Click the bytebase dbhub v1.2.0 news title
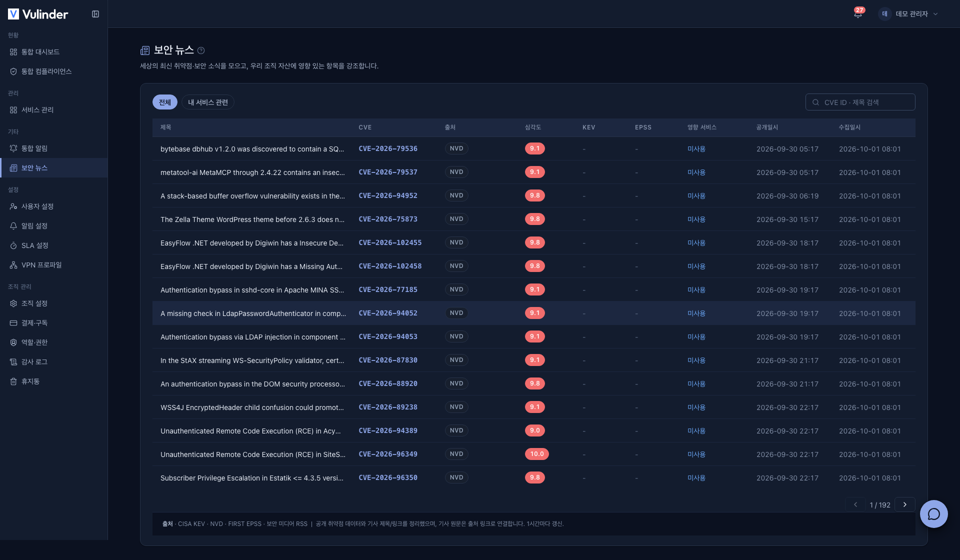960x560 pixels. [x=252, y=149]
